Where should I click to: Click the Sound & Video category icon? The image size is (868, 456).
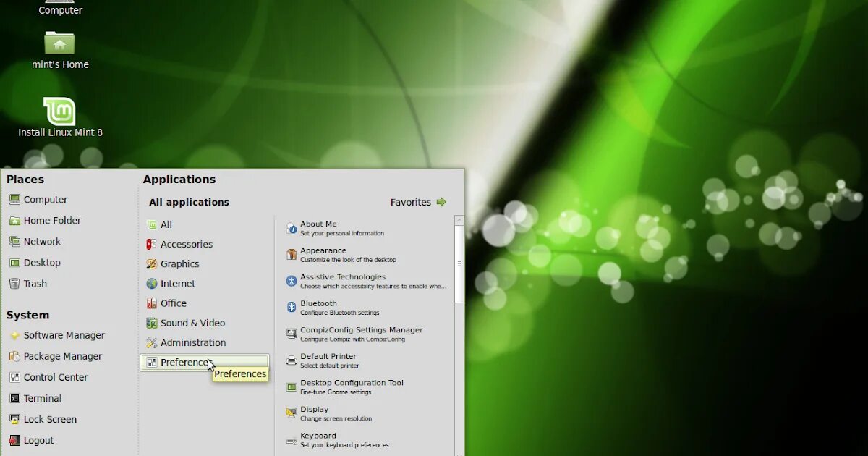[x=151, y=323]
